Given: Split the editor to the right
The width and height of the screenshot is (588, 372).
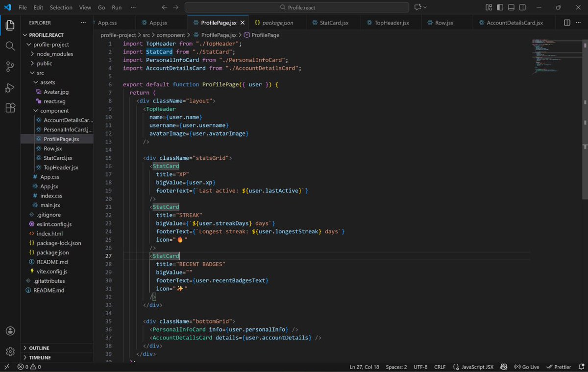Looking at the screenshot, I should tap(567, 23).
